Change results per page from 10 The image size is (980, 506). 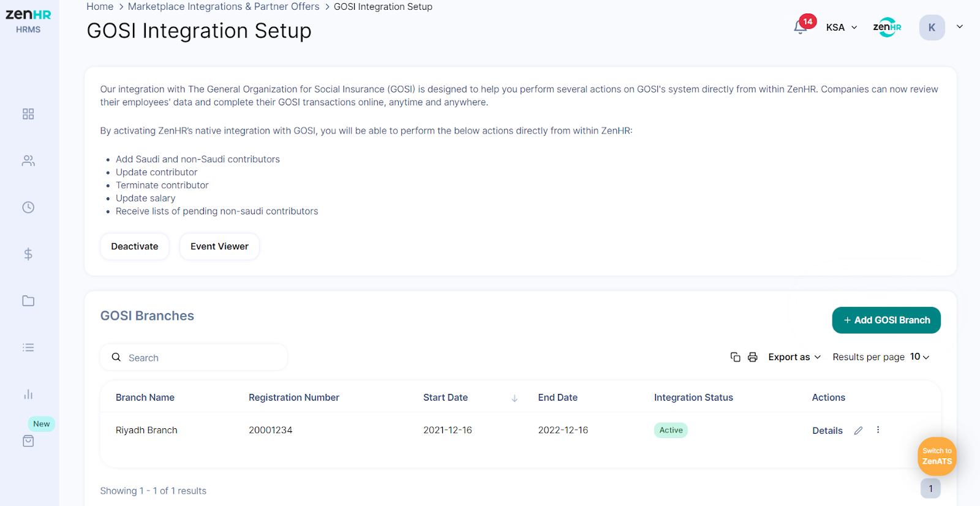click(x=919, y=357)
